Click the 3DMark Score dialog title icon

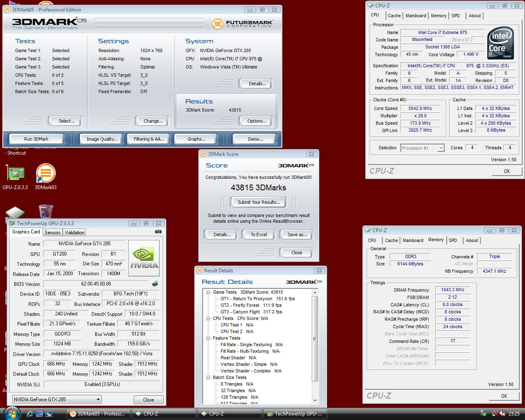point(203,154)
